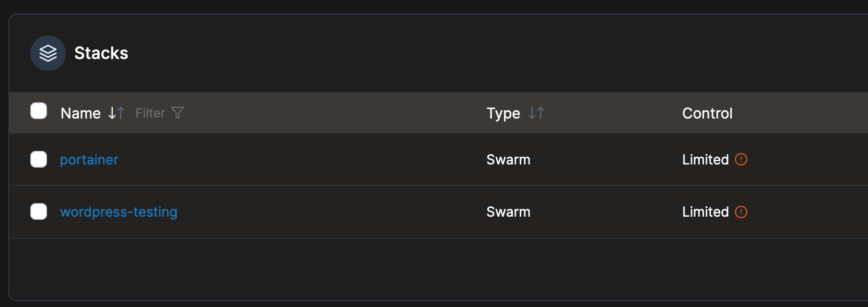
Task: Click the warning icon on wordpress-testing's Limited status
Action: [741, 212]
